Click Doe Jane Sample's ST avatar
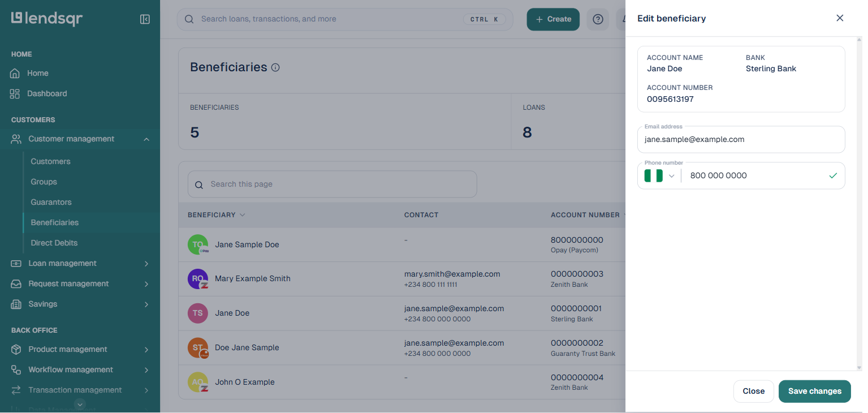 198,347
